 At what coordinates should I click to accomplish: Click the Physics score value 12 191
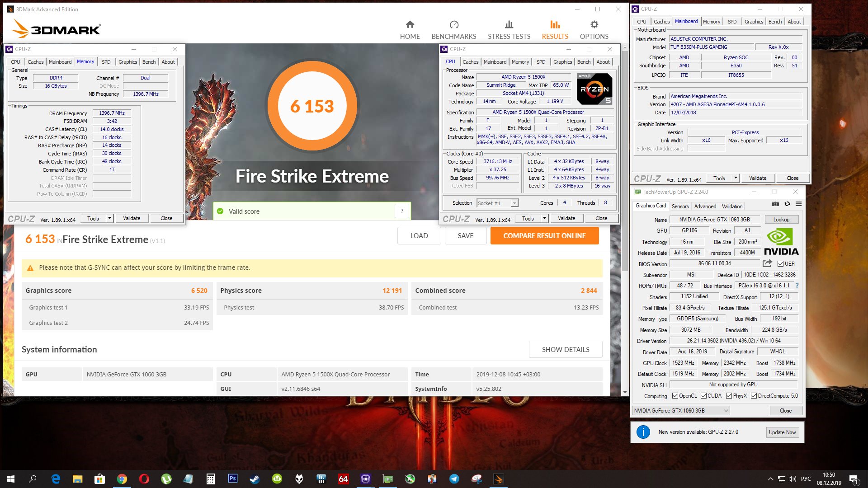click(392, 291)
